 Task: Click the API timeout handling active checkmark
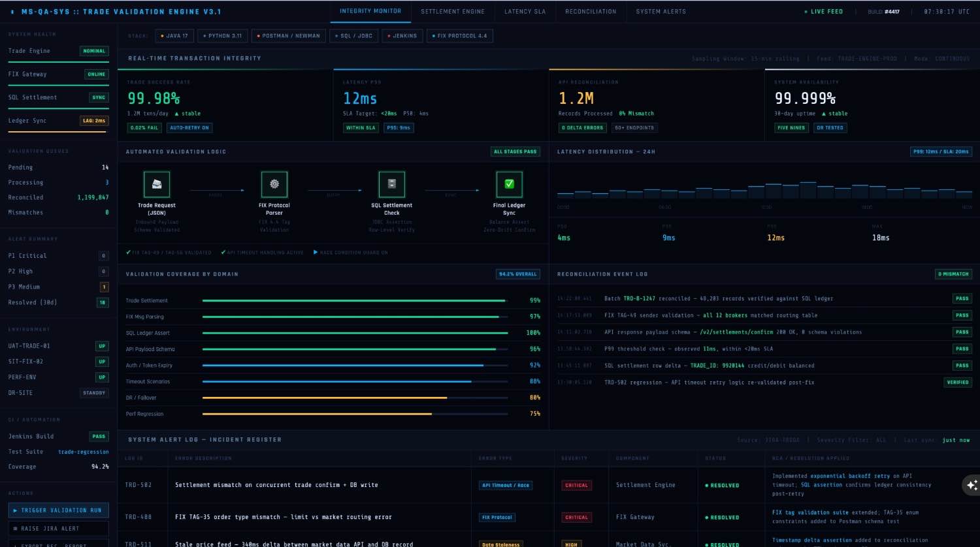coord(223,252)
